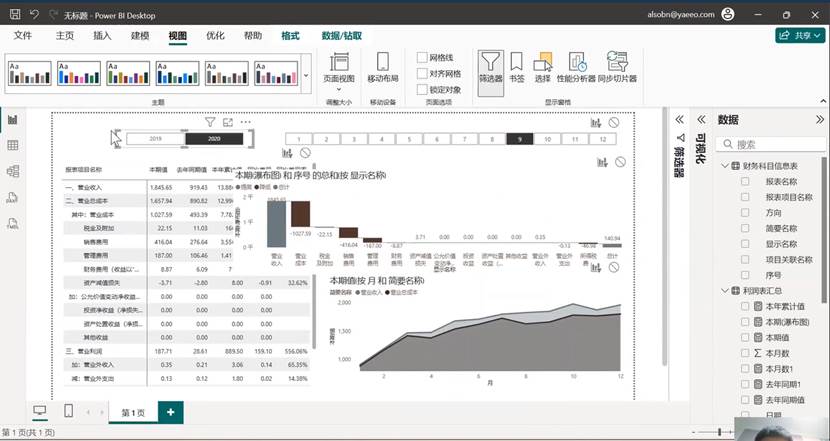This screenshot has width=830, height=441.
Task: Open the 移动布局 mobile layout icon
Action: coord(383,68)
